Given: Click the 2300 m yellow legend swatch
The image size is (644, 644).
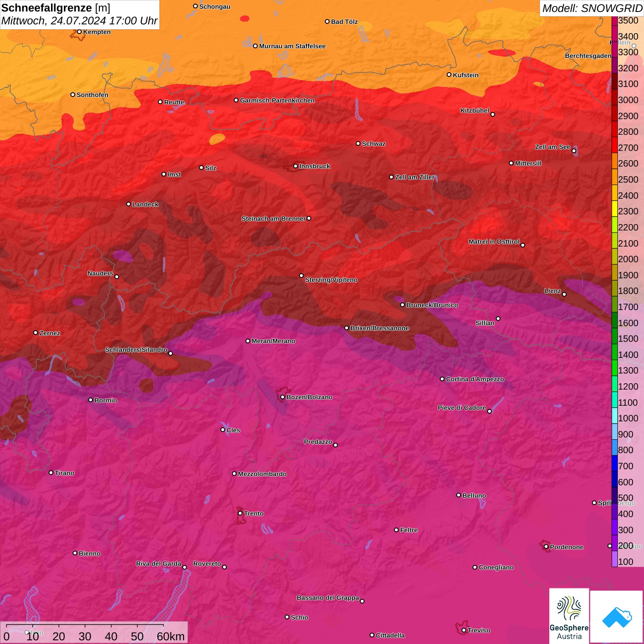Looking at the screenshot, I should 614,209.
